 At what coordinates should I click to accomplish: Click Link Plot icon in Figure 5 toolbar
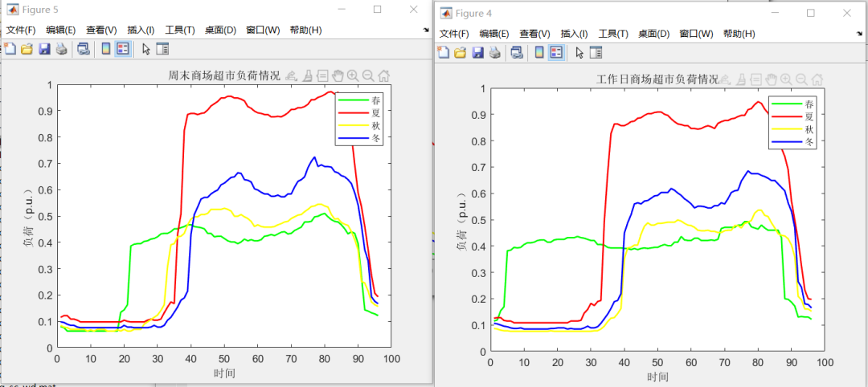(x=83, y=49)
